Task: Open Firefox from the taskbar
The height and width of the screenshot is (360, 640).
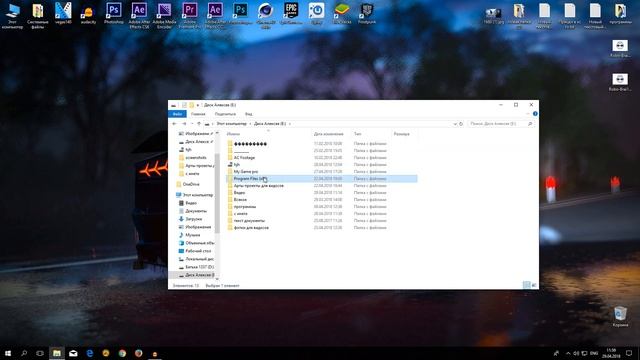Action: tap(138, 353)
